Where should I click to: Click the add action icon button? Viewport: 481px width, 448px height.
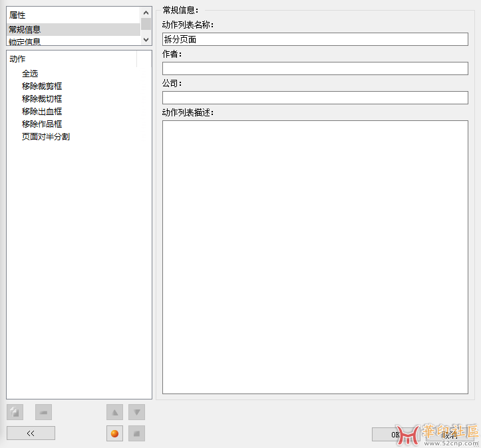[x=15, y=412]
